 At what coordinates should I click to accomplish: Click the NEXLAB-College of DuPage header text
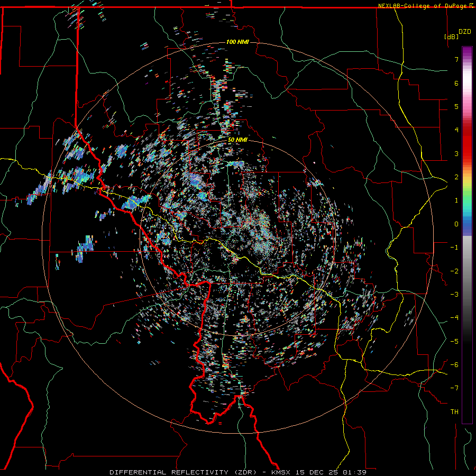pyautogui.click(x=423, y=6)
